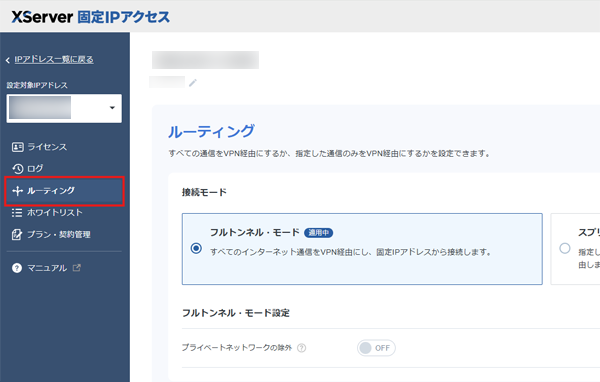Click the 設定対象IPアドレス label
This screenshot has width=600, height=382.
(x=37, y=85)
